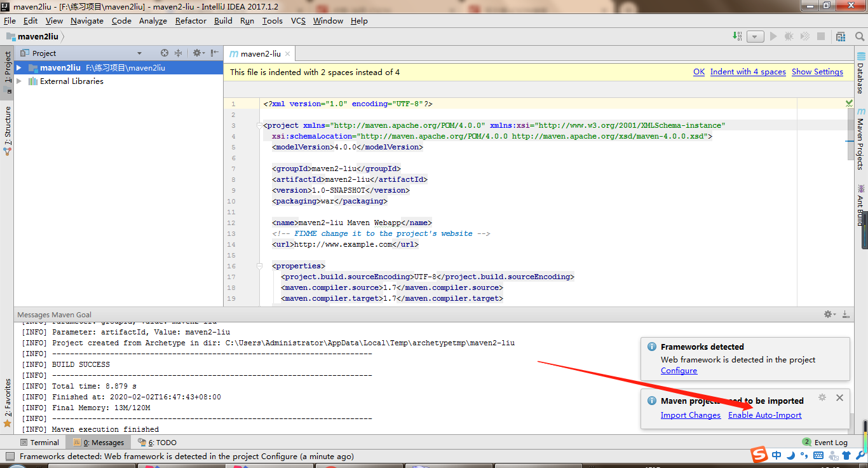Open the 6: TODO tool window tab
868x468 pixels.
coord(157,443)
